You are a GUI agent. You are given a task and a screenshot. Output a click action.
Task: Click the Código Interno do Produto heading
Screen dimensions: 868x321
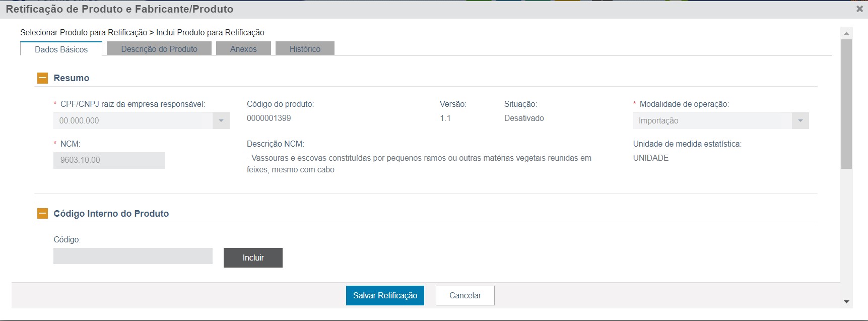111,214
